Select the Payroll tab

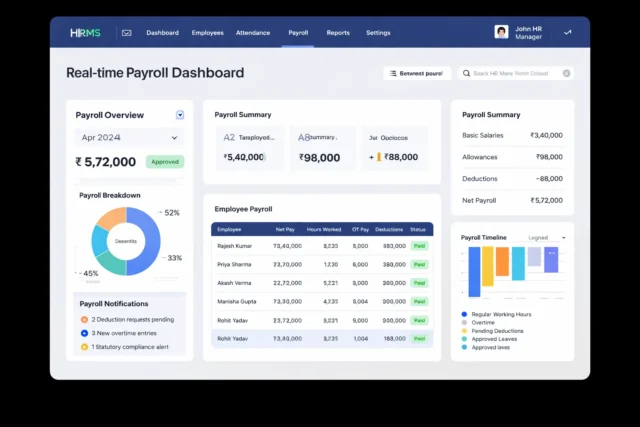pos(298,33)
